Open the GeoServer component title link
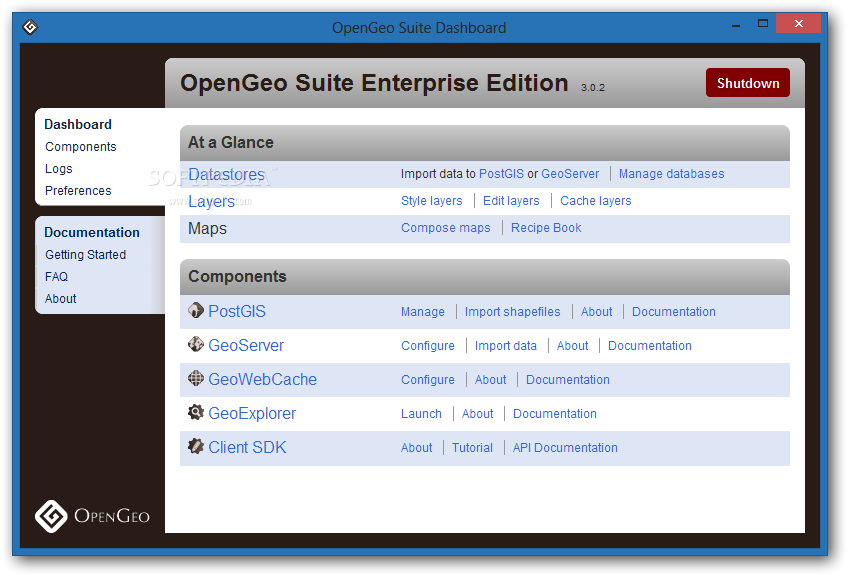 tap(246, 345)
